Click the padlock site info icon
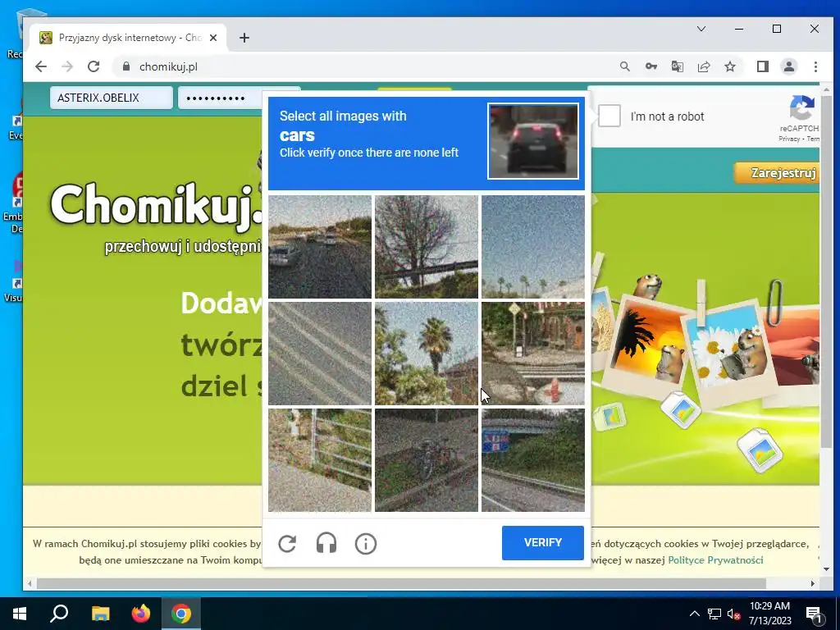The height and width of the screenshot is (630, 840). [x=126, y=66]
